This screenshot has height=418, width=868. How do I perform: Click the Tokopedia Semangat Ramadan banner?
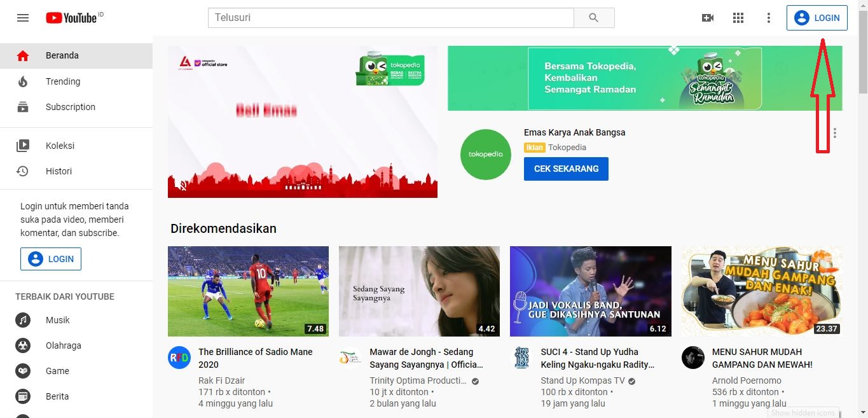click(645, 78)
